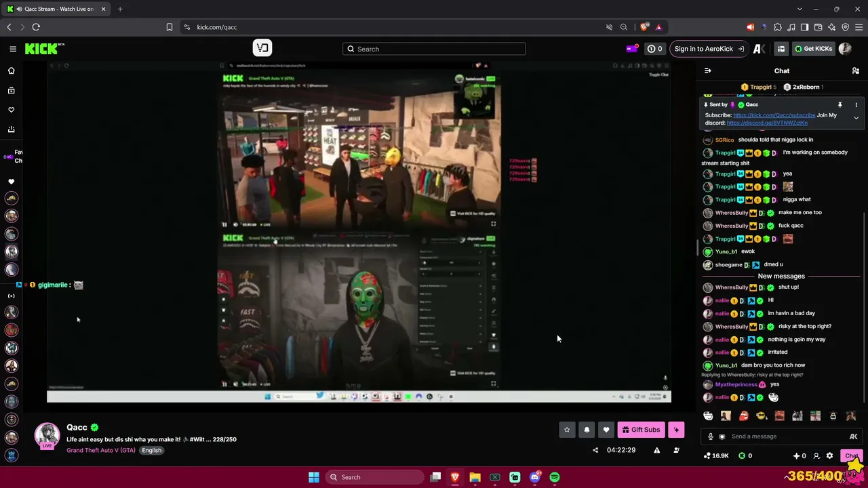Toggle the browser sidebar panel
Screen dimensions: 868x488
[x=804, y=27]
